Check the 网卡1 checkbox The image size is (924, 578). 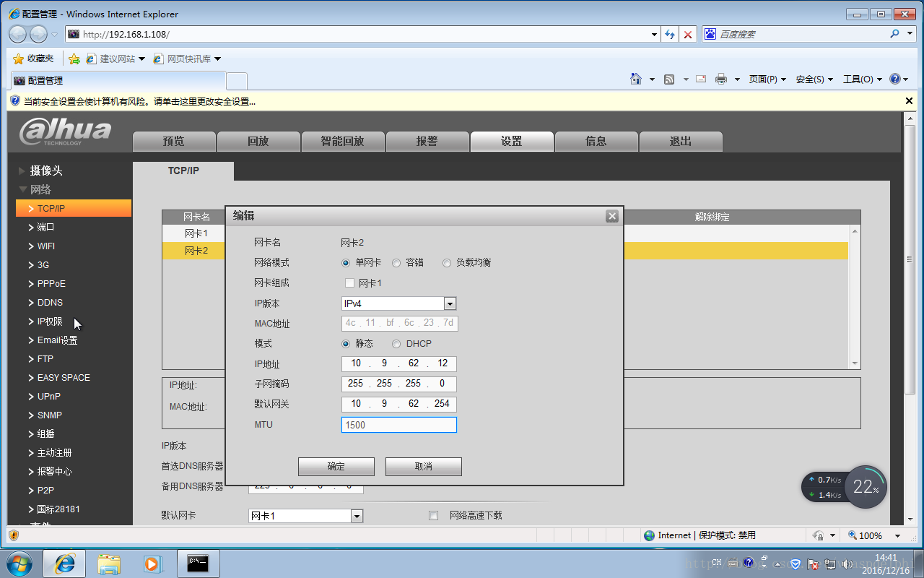click(349, 283)
